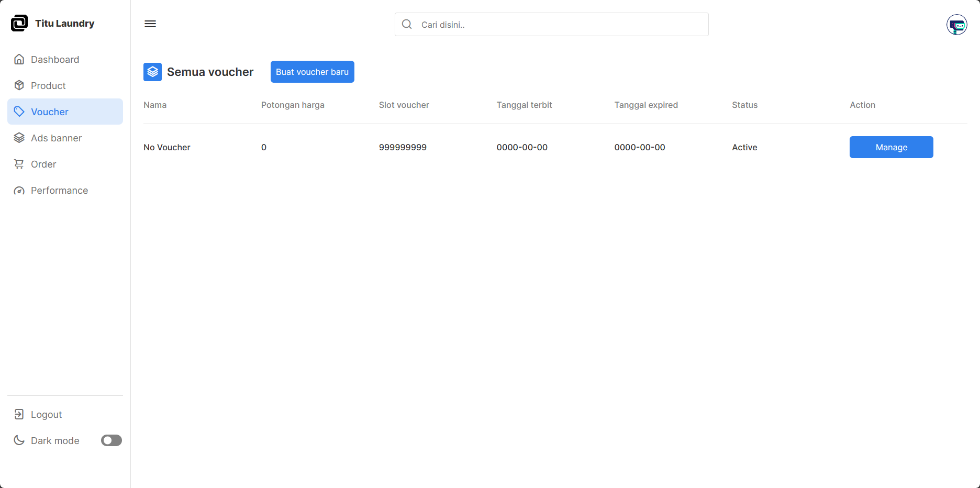Select the Product box icon

(19, 85)
